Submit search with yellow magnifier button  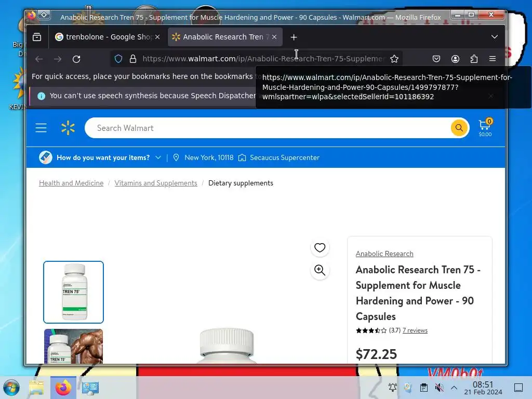click(x=459, y=128)
